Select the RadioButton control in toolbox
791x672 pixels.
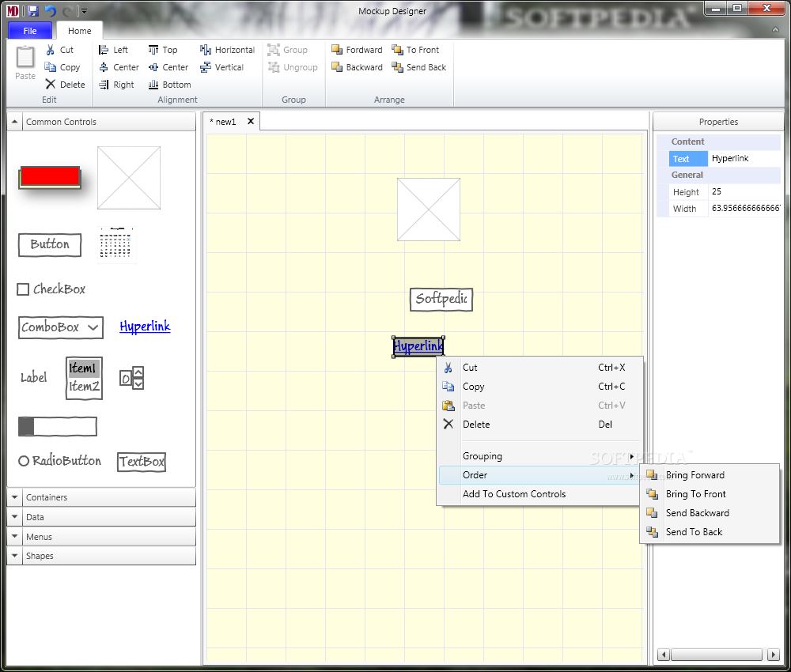click(59, 461)
